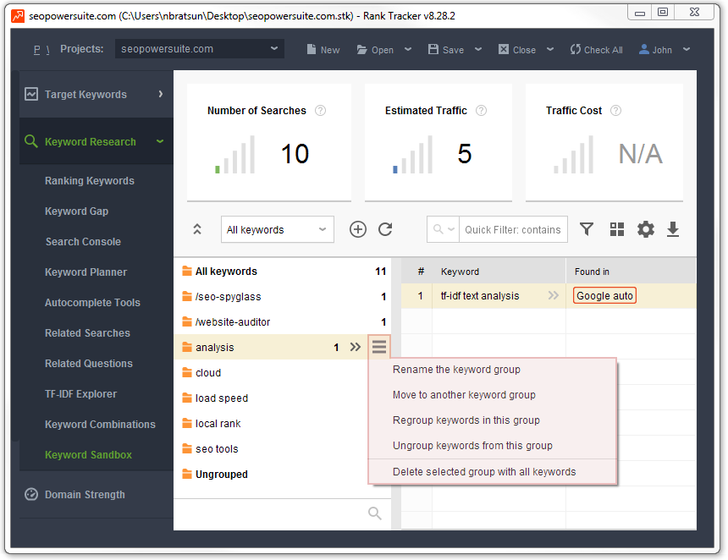
Task: Expand the Open button dropdown arrow
Action: click(x=408, y=49)
